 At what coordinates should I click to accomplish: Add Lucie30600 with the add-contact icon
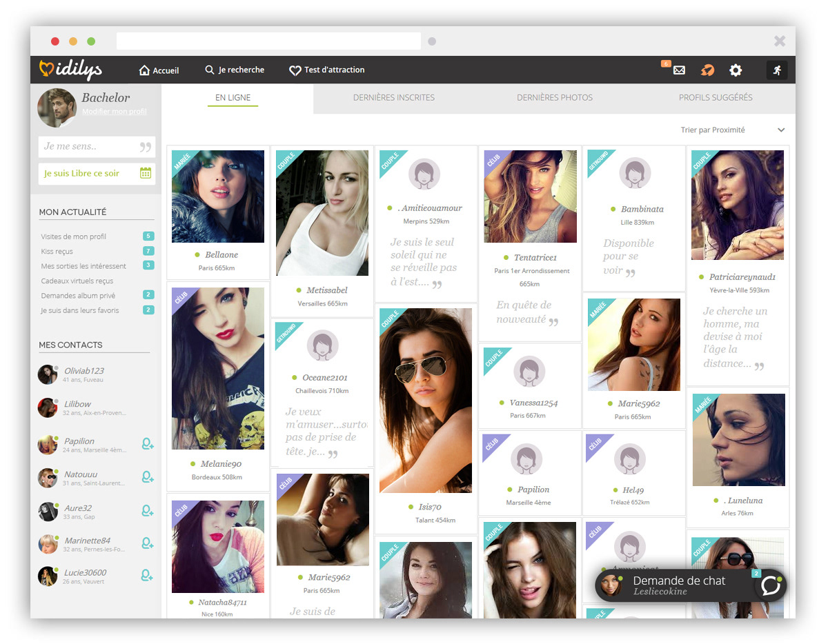pyautogui.click(x=147, y=575)
